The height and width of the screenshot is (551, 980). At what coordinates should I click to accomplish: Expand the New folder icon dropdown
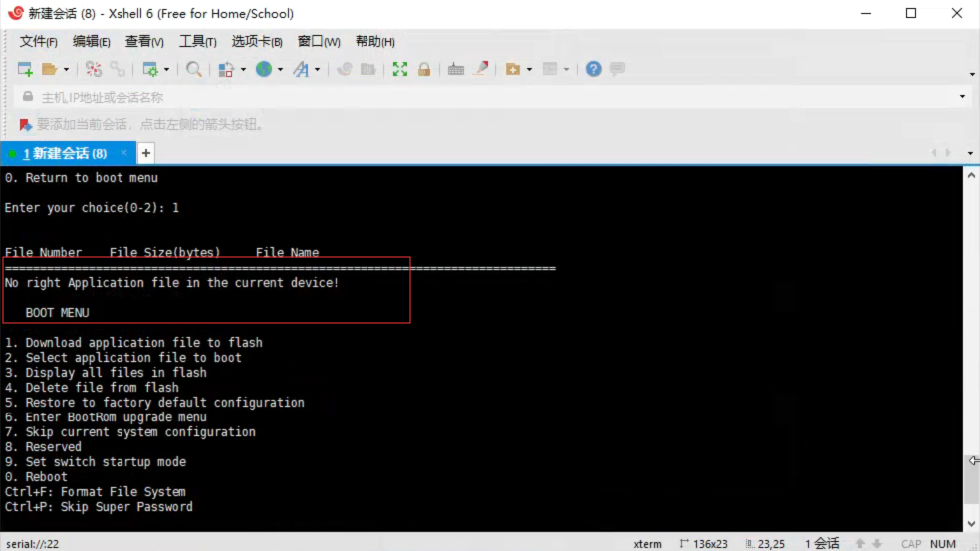click(x=529, y=70)
